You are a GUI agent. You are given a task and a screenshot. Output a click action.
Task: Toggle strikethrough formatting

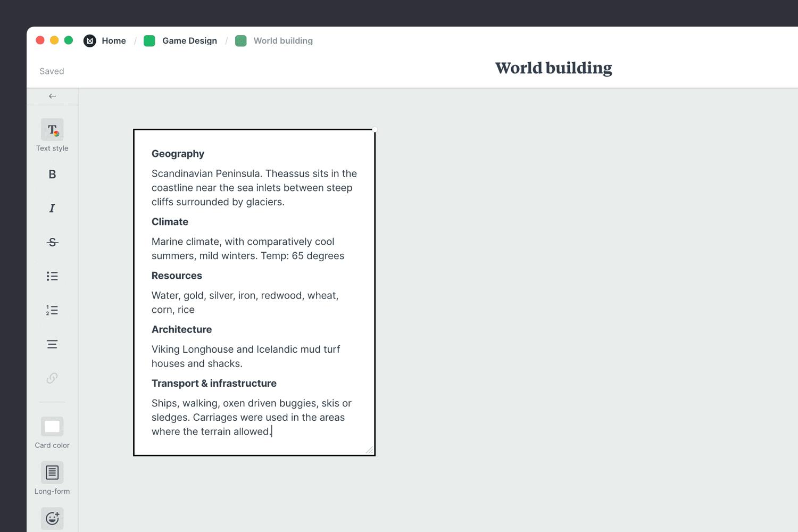(x=52, y=242)
